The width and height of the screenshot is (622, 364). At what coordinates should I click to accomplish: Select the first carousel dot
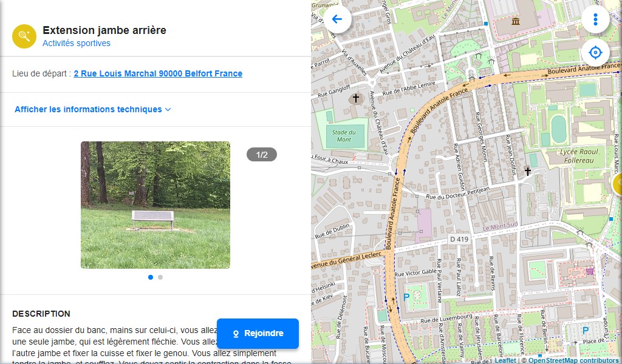click(x=151, y=277)
